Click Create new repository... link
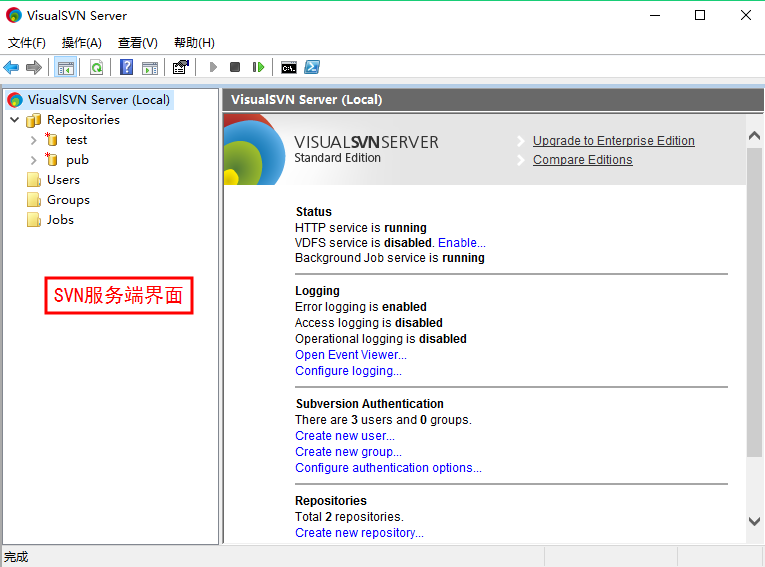The height and width of the screenshot is (567, 765). (x=359, y=533)
